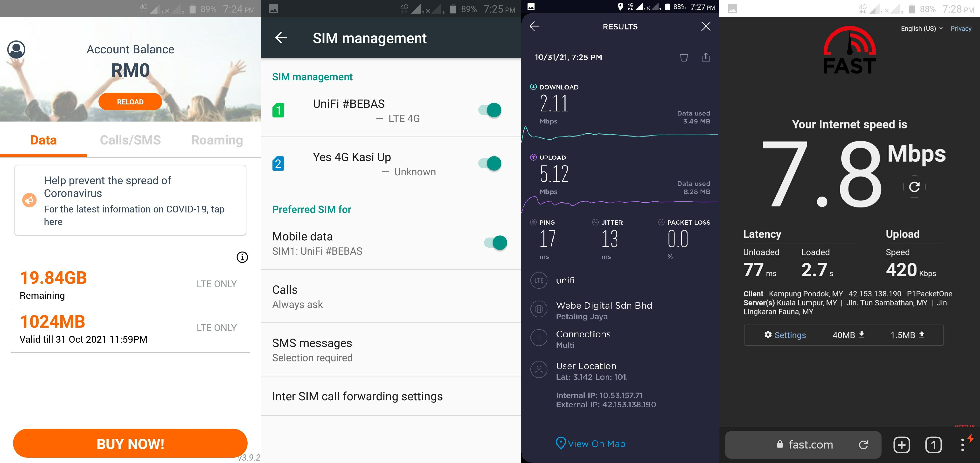Tap the blue SIM 2 icon
The width and height of the screenshot is (980, 463).
point(278,163)
